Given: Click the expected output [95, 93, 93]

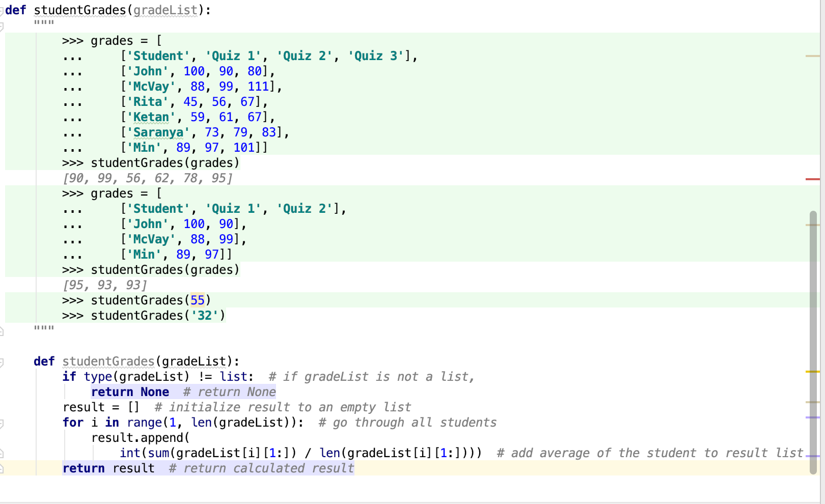Looking at the screenshot, I should pyautogui.click(x=104, y=285).
